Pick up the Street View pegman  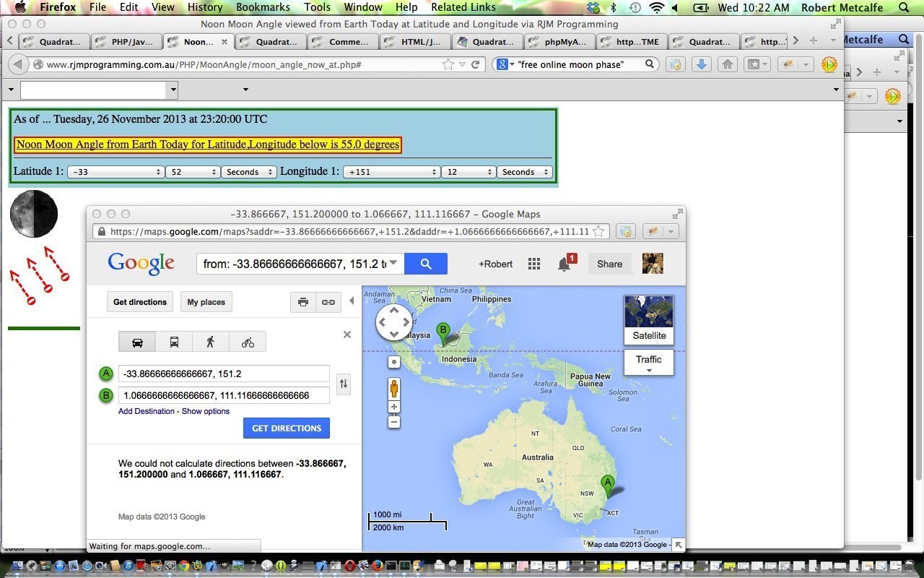point(394,389)
